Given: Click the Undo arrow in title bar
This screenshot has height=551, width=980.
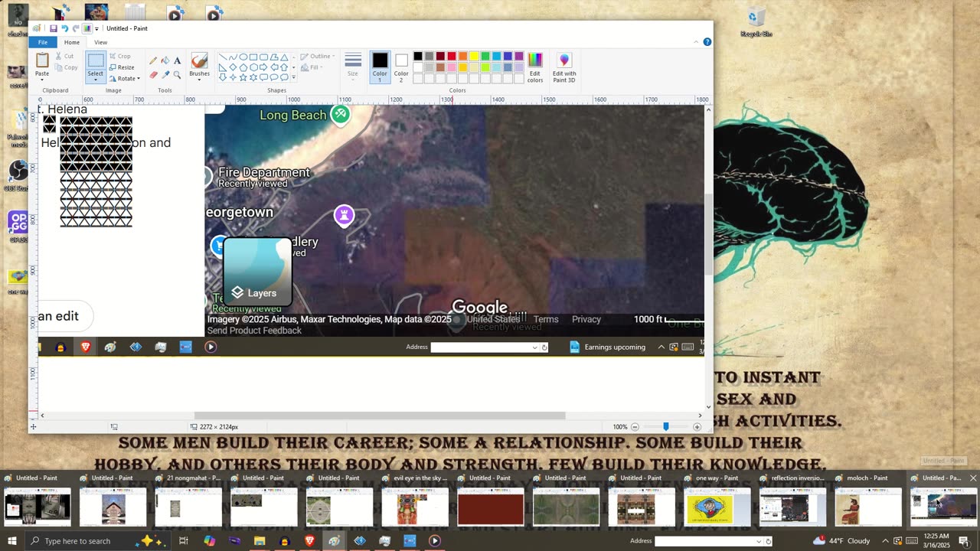Looking at the screenshot, I should click(x=64, y=28).
